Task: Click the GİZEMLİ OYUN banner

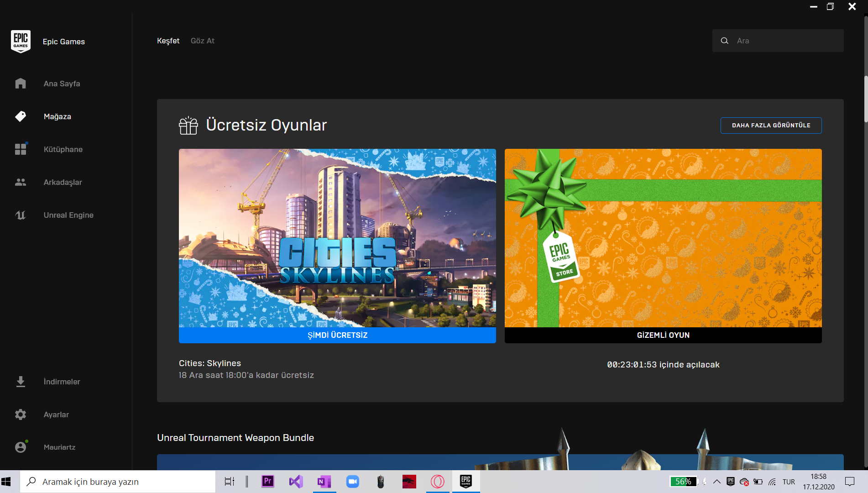Action: [x=663, y=335]
